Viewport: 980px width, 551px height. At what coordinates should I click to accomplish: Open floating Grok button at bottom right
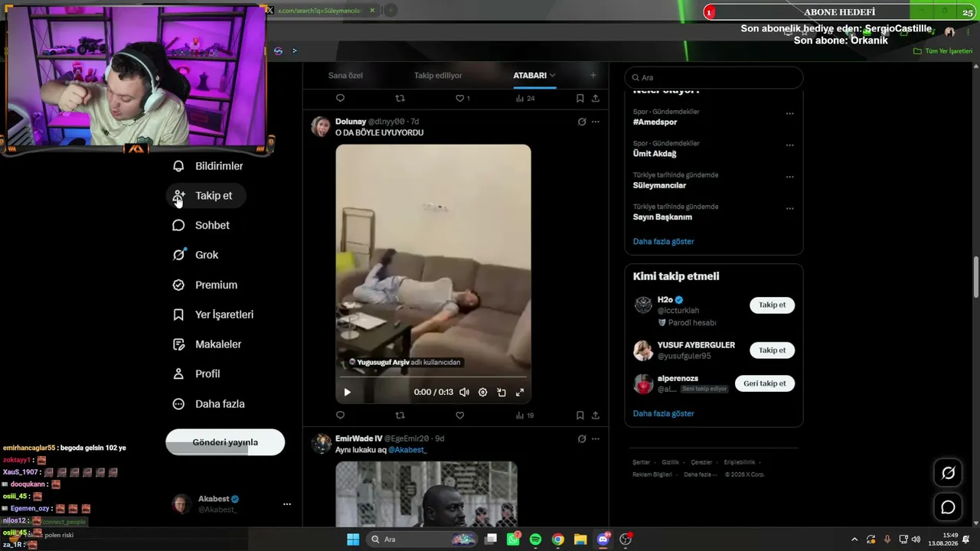click(948, 473)
